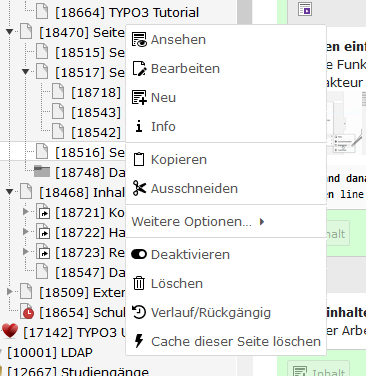Select the [12667] Studiengänge tree entry
This screenshot has height=376, width=366.
tap(78, 371)
